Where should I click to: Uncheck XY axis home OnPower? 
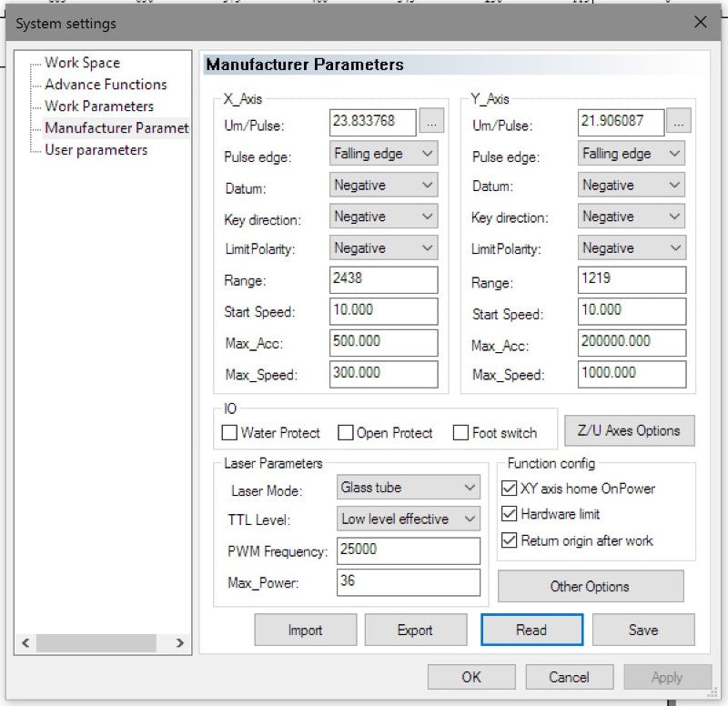pyautogui.click(x=510, y=489)
